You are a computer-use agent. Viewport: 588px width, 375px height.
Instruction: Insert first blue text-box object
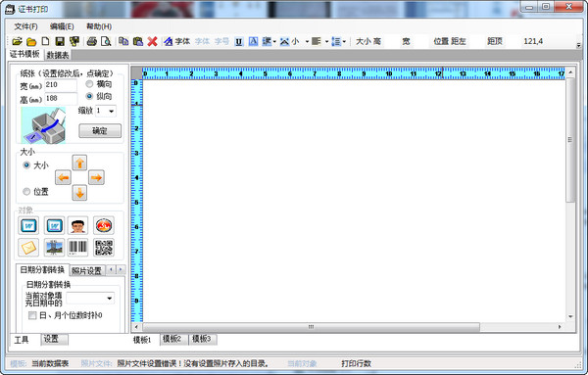28,225
